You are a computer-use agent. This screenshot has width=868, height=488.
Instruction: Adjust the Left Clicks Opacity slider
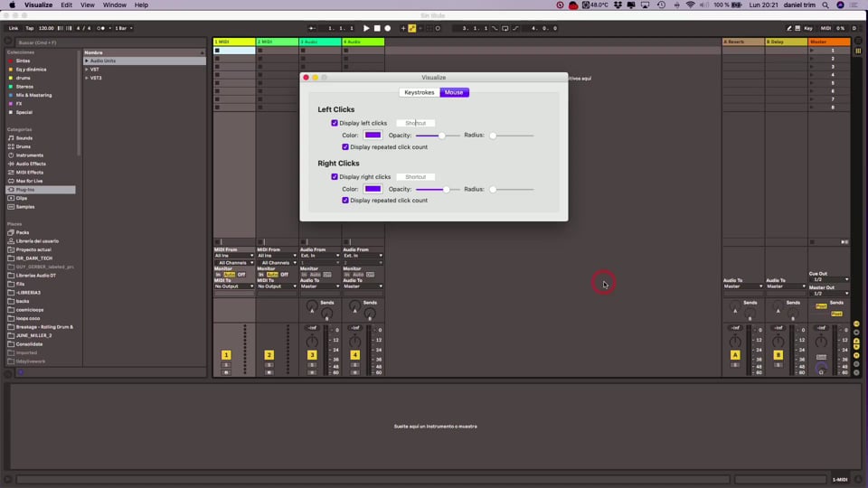pyautogui.click(x=438, y=136)
